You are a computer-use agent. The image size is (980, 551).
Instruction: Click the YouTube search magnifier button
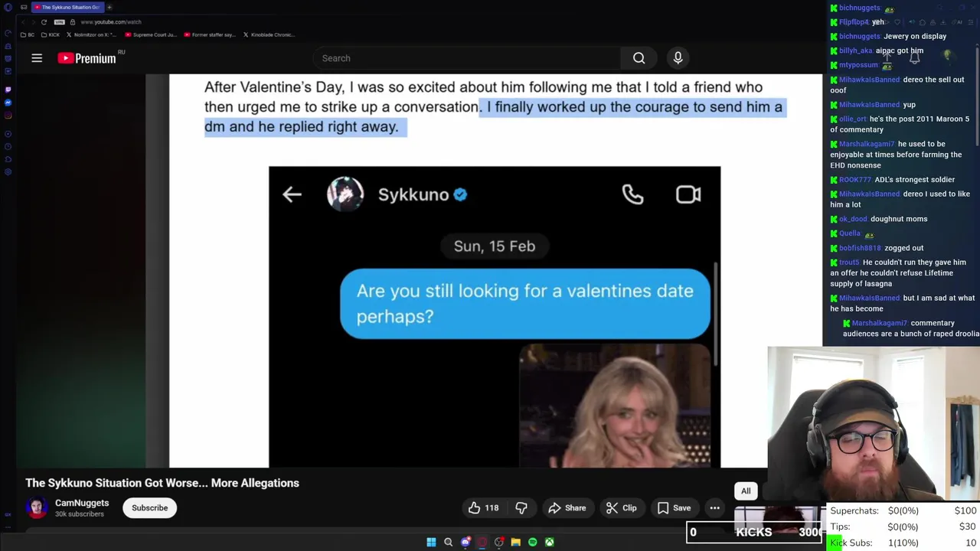pos(639,58)
